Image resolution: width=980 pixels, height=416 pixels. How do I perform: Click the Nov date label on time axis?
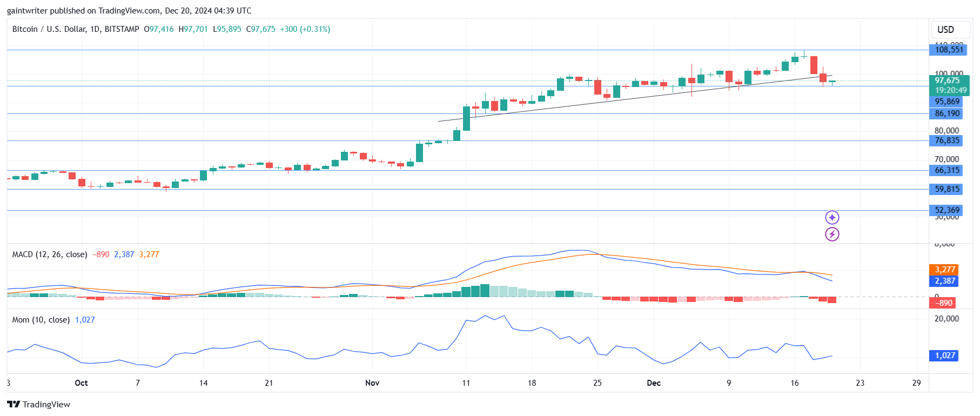[372, 383]
